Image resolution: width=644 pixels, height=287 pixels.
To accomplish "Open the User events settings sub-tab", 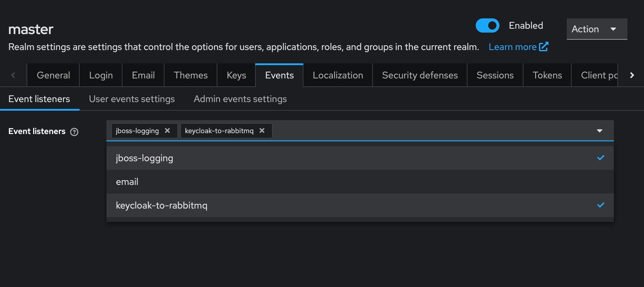I will point(132,99).
